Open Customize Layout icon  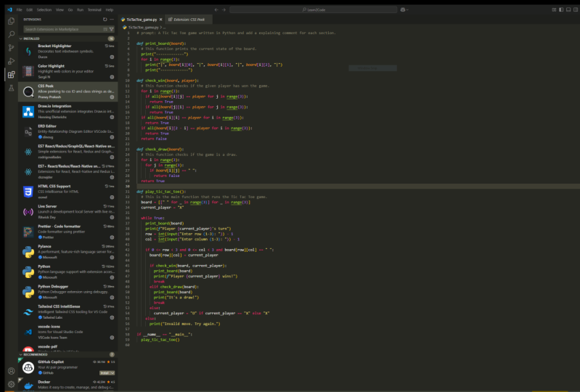tap(554, 9)
